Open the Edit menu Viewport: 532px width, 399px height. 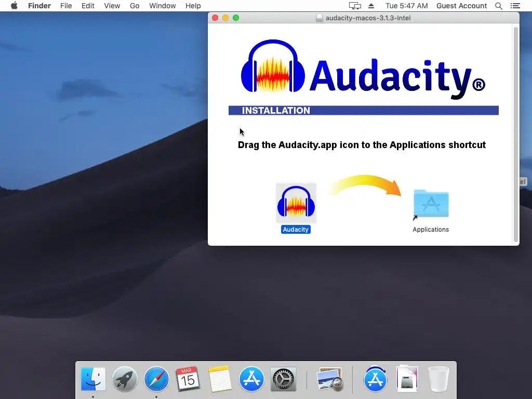[x=88, y=6]
